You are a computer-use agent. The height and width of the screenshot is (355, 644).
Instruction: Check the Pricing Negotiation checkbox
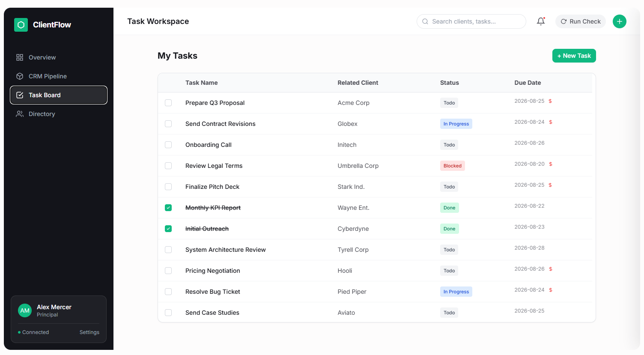[168, 271]
